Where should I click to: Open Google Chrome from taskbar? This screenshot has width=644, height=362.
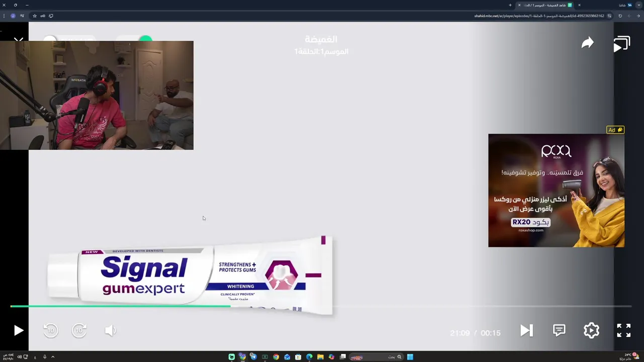(x=276, y=357)
